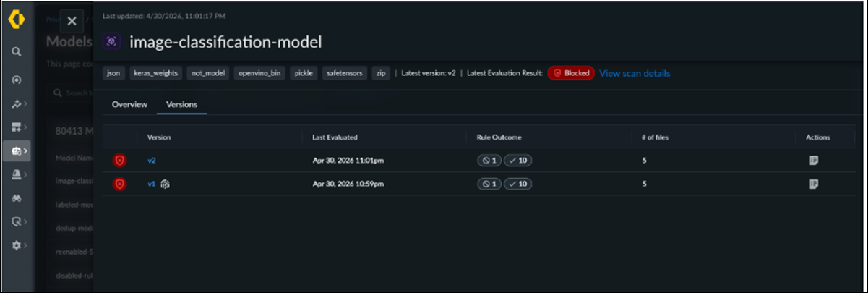This screenshot has width=868, height=293.
Task: Click the binoculars icon in the sidebar
Action: [16, 198]
